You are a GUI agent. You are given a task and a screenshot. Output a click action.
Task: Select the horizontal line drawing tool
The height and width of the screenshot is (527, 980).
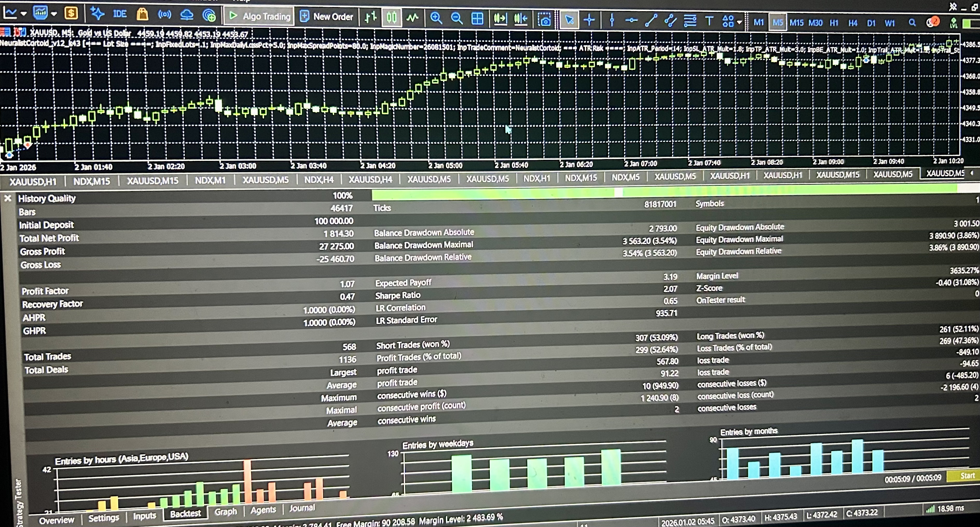click(631, 20)
